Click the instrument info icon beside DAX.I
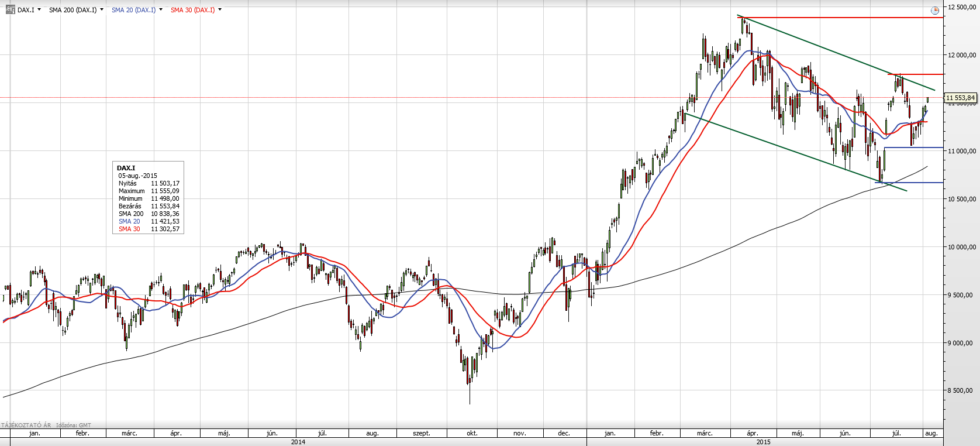980x446 pixels. click(11, 10)
